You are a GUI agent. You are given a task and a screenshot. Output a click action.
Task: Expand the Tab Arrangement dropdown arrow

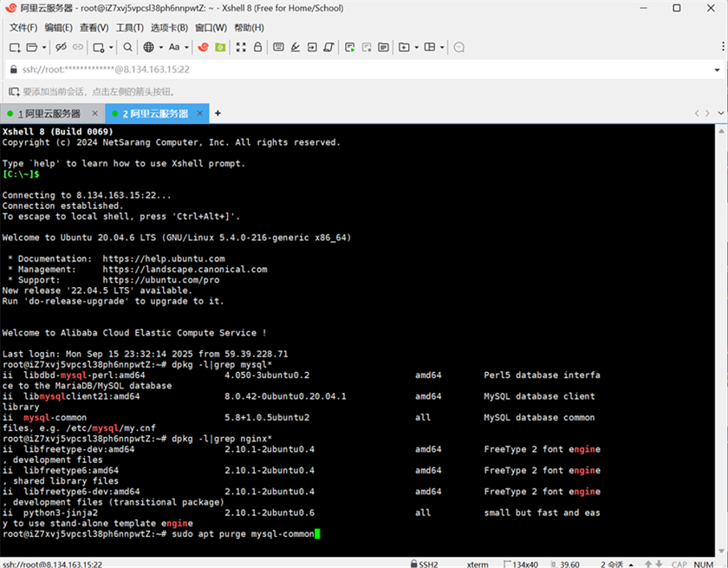click(442, 48)
